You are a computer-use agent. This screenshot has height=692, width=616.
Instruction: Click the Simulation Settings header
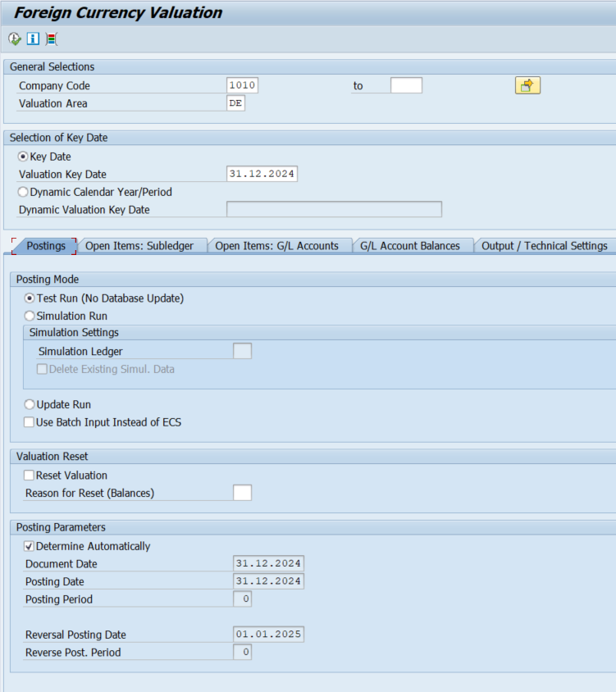(74, 332)
